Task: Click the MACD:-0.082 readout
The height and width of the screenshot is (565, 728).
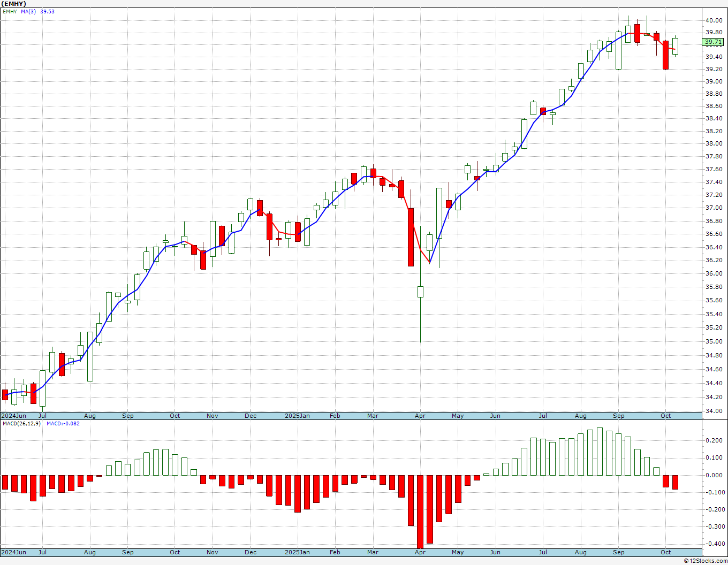Action: (x=63, y=423)
